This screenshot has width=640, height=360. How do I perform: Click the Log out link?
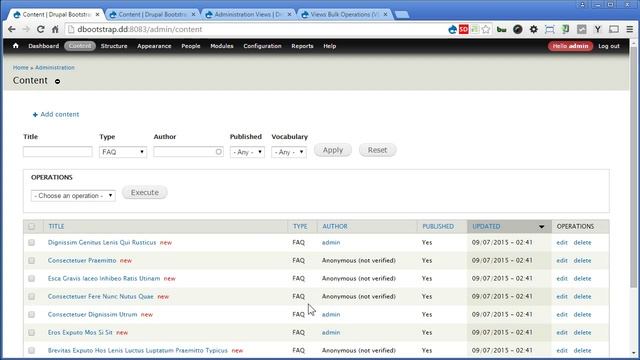[609, 46]
